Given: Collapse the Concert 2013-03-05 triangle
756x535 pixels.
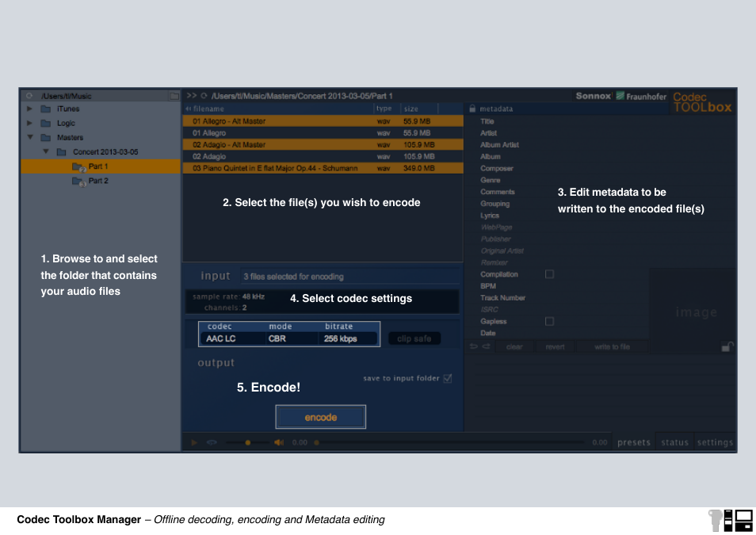Looking at the screenshot, I should 46,151.
